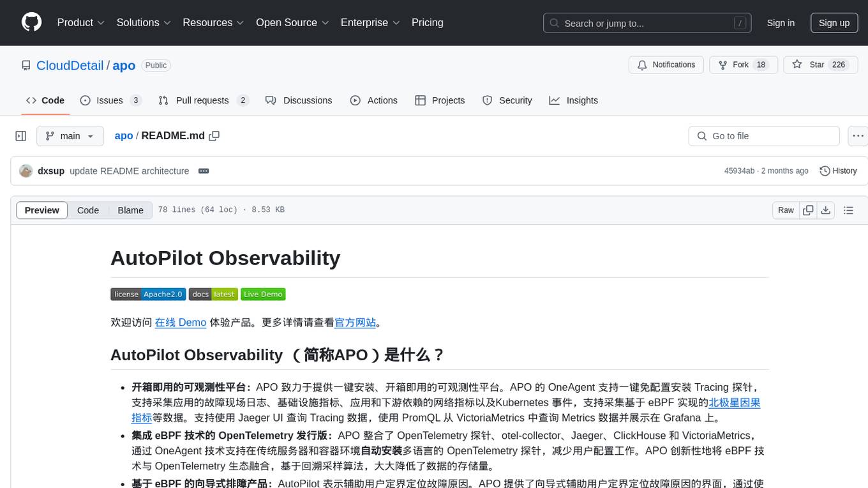868x488 pixels.
Task: Click the AutoPilot Observability heading
Action: pyautogui.click(x=225, y=258)
